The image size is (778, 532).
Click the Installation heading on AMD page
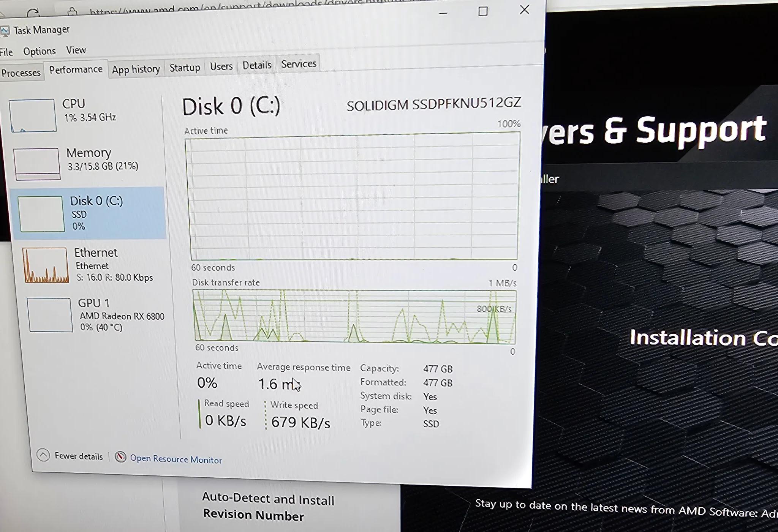click(x=704, y=338)
